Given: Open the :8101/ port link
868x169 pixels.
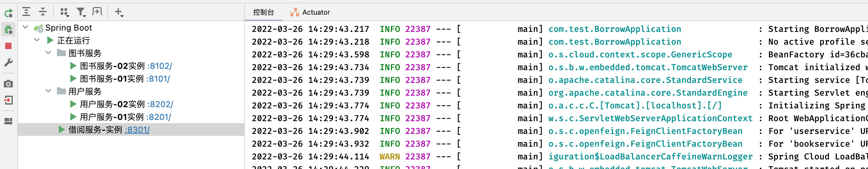Looking at the screenshot, I should tap(158, 79).
